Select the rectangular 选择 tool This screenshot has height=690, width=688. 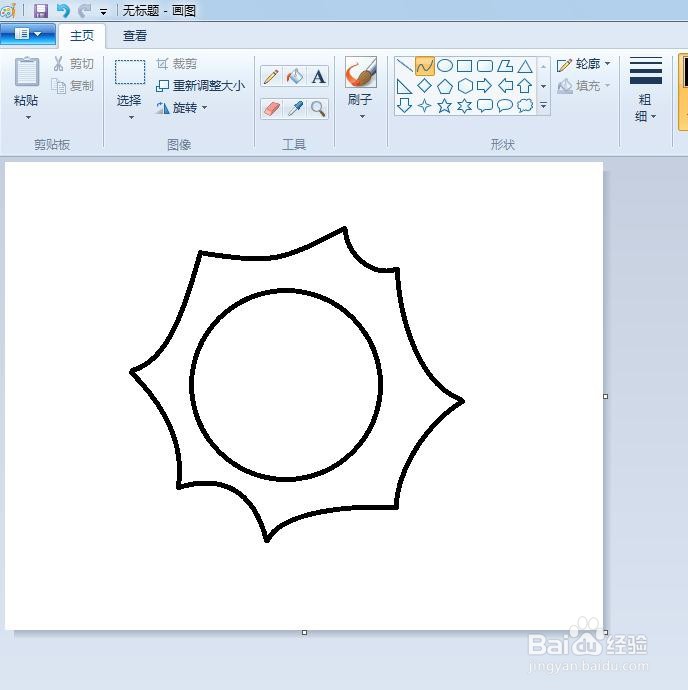[130, 72]
